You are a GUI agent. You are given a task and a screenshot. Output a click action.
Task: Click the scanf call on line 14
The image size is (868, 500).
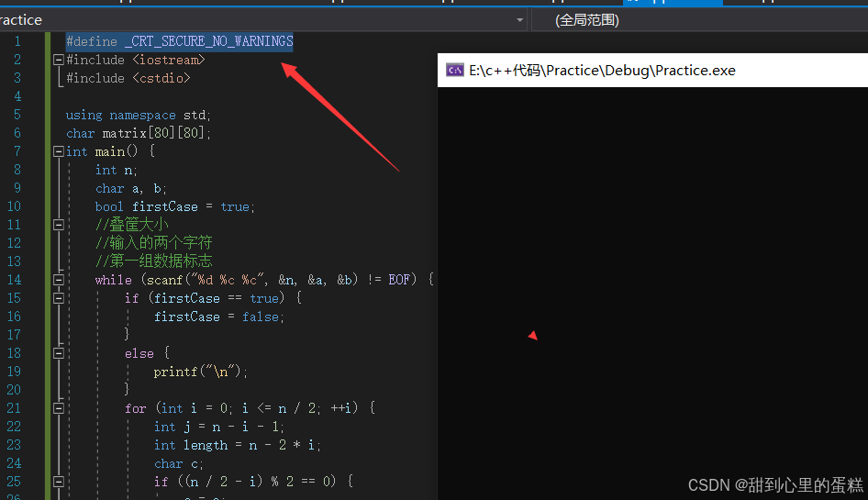tap(252, 280)
